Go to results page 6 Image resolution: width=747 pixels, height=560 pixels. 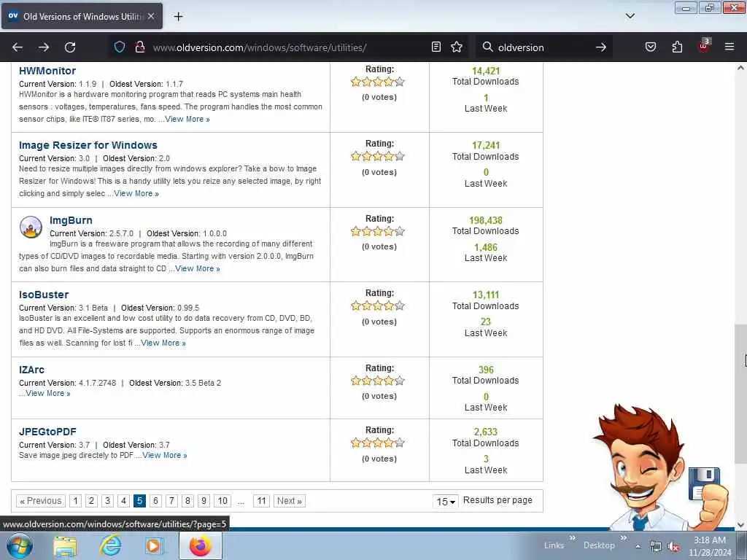tap(155, 501)
